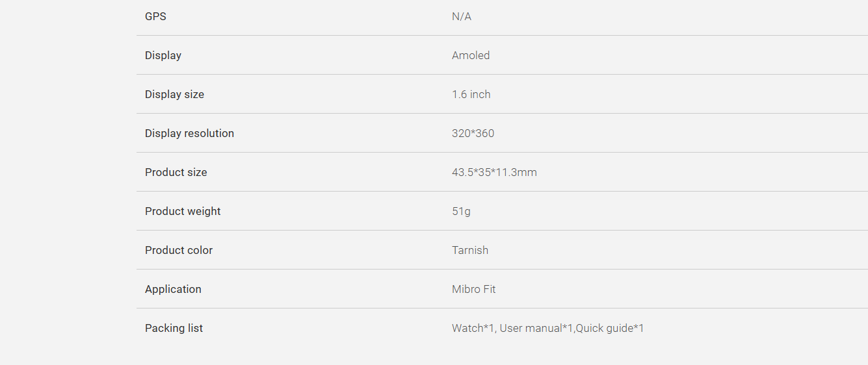Select the 51g weight value

461,211
